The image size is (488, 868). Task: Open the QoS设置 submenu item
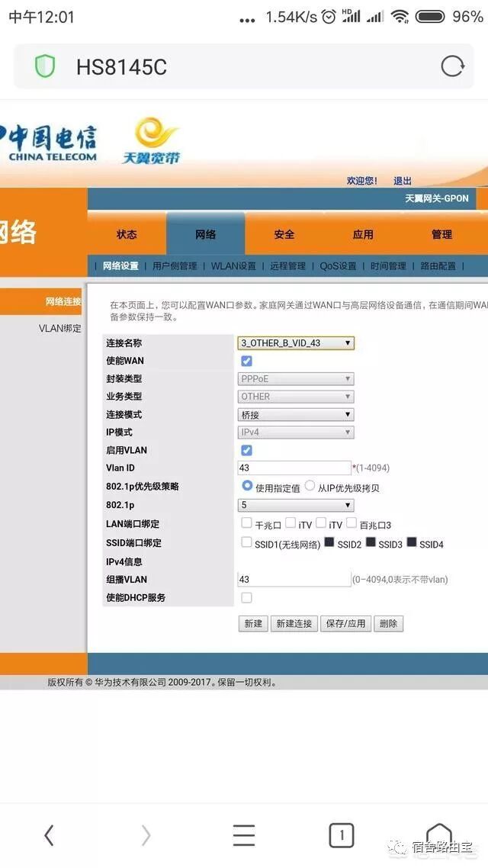pyautogui.click(x=338, y=265)
